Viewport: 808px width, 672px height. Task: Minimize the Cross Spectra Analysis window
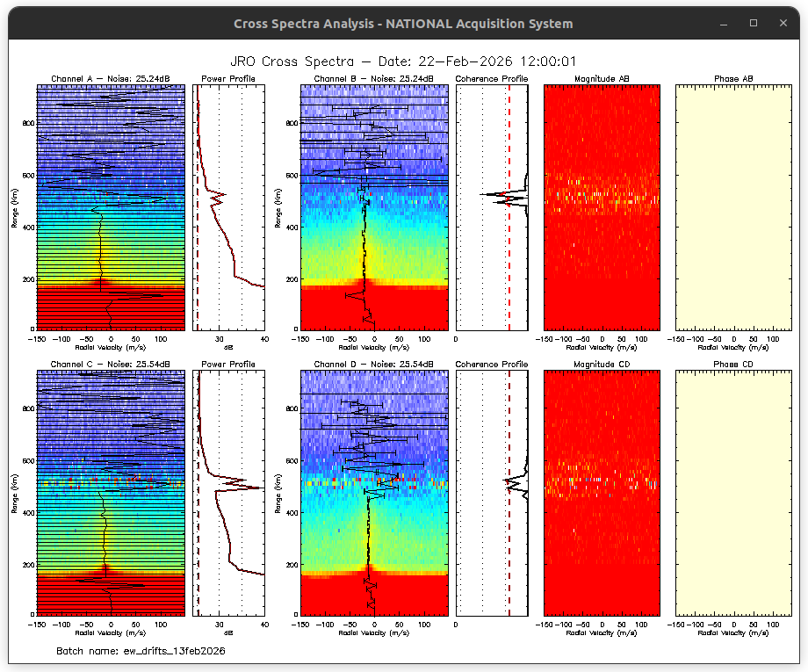tap(724, 23)
